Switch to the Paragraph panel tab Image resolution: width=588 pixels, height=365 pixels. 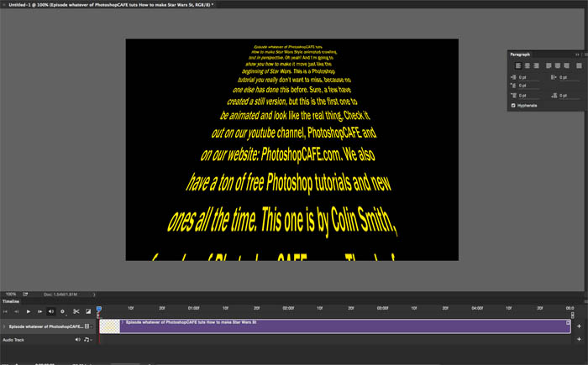522,54
